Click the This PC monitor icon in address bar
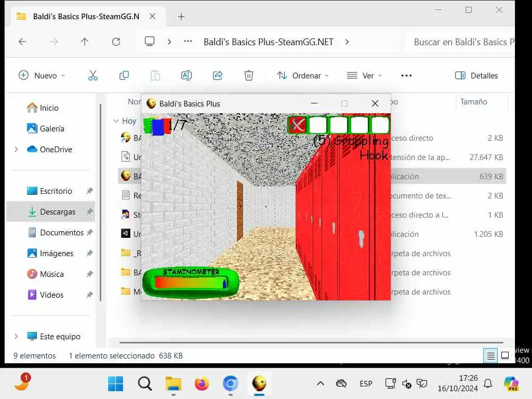Screen dimensions: 532x399 tap(149, 42)
